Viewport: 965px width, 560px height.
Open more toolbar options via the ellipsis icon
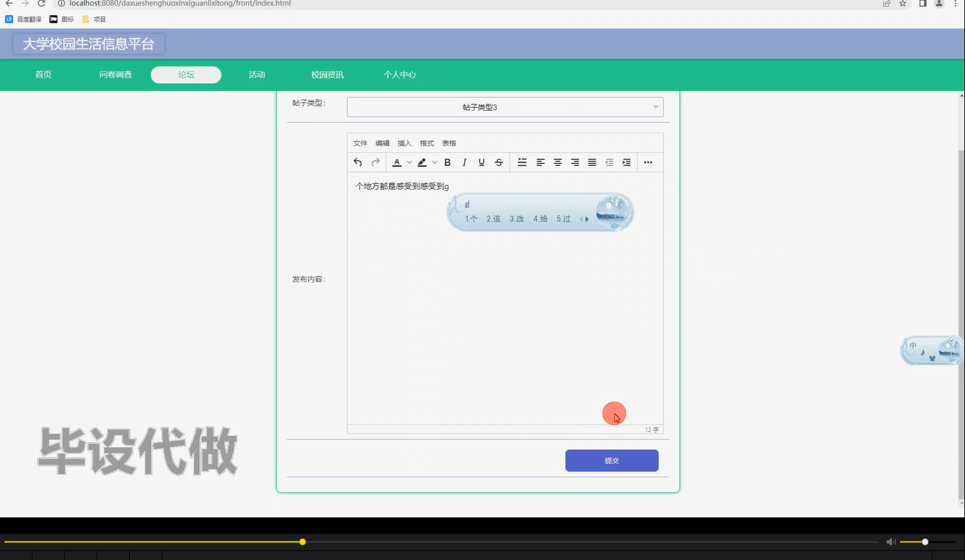pos(648,162)
